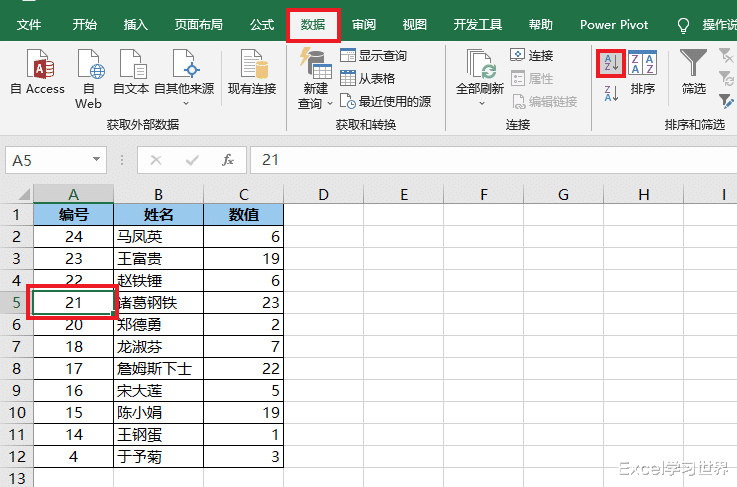This screenshot has width=737, height=487.
Task: Sort descending with the Z-A icon
Action: [611, 94]
